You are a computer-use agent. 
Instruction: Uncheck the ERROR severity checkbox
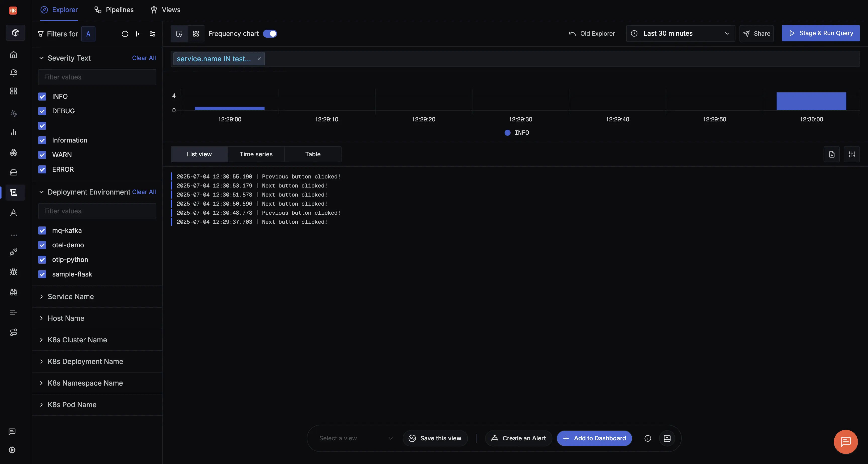tap(42, 169)
